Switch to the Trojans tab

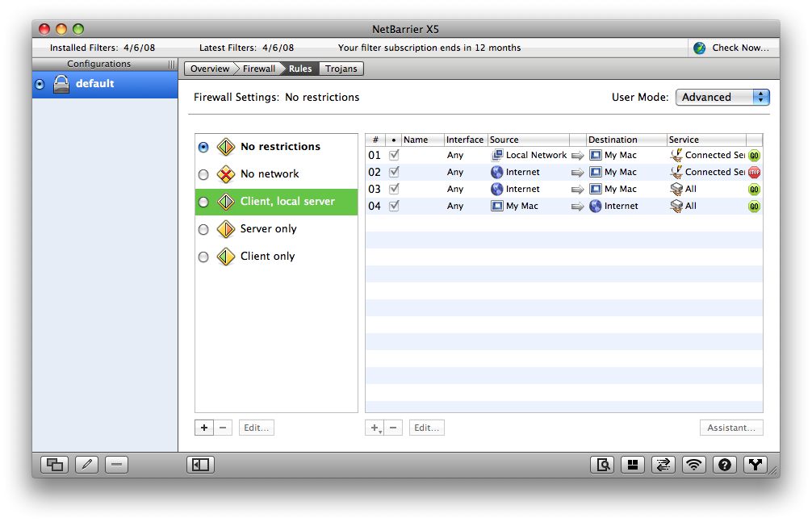pos(341,69)
